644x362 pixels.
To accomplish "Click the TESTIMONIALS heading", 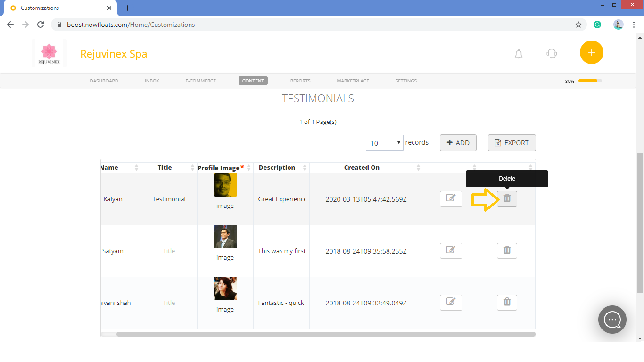I will pos(318,99).
